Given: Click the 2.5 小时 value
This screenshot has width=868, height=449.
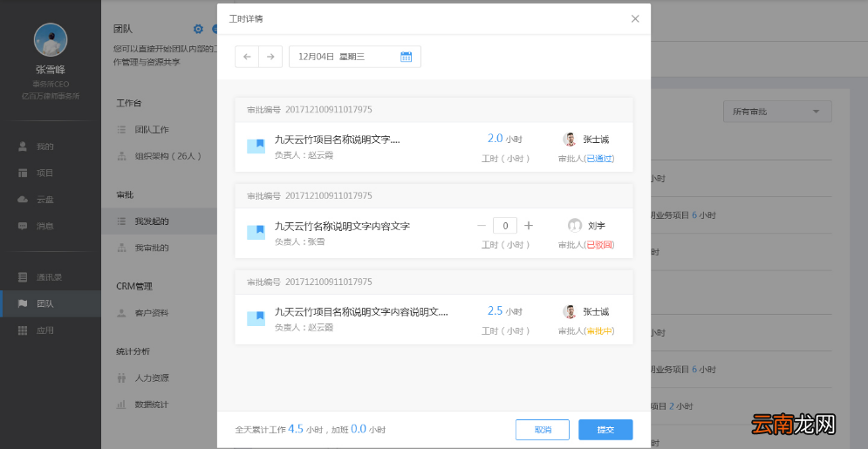Looking at the screenshot, I should coord(505,311).
